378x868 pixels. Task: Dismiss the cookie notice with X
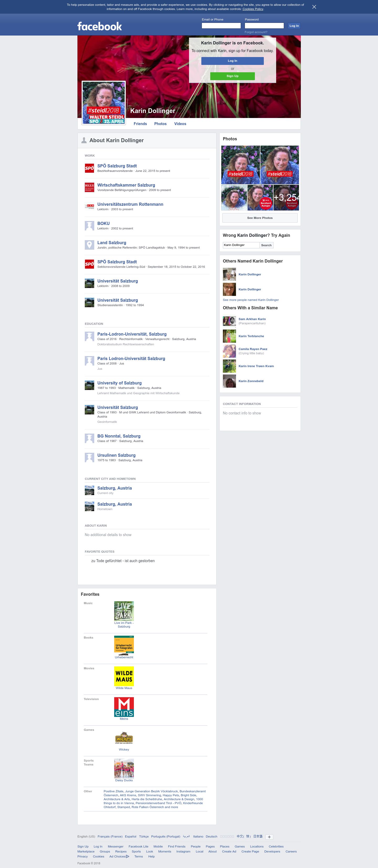point(314,7)
